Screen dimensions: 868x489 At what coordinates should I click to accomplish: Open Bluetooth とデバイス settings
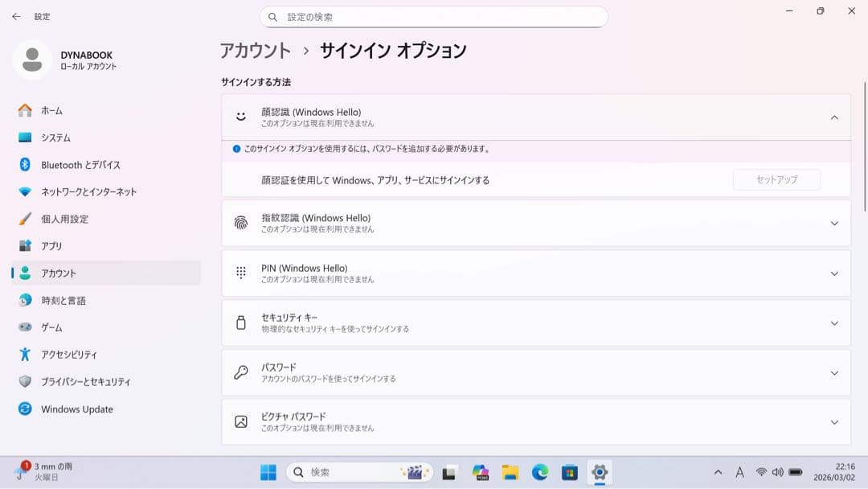(106, 165)
